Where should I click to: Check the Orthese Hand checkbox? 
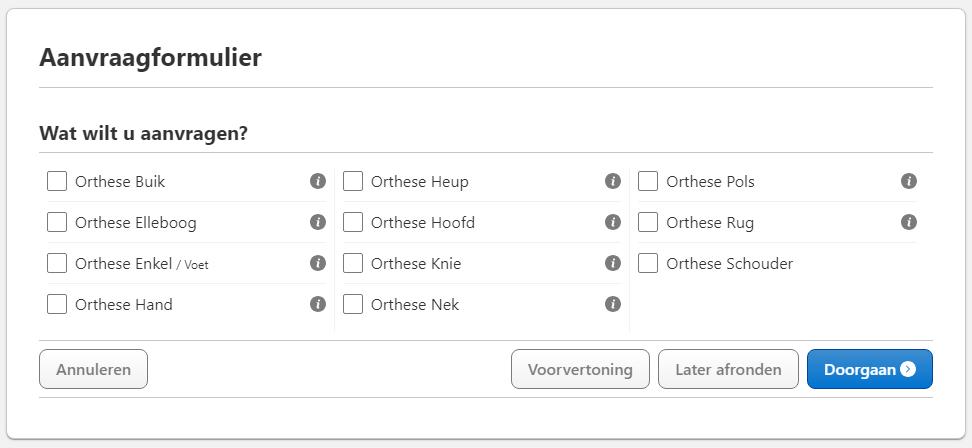coord(57,304)
